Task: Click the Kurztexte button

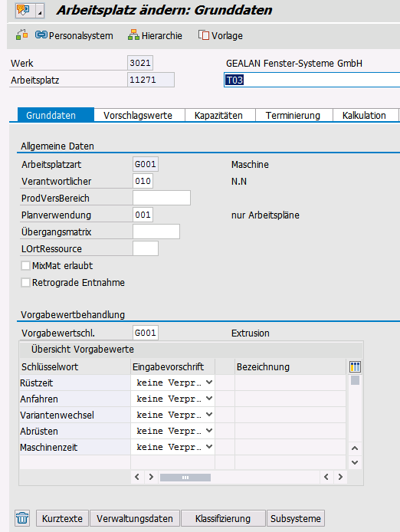Action: (x=62, y=518)
